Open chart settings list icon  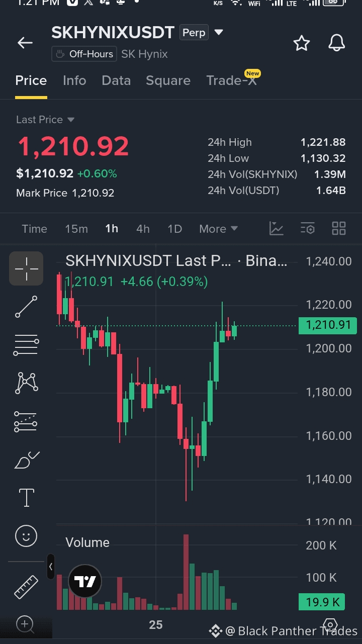[308, 228]
